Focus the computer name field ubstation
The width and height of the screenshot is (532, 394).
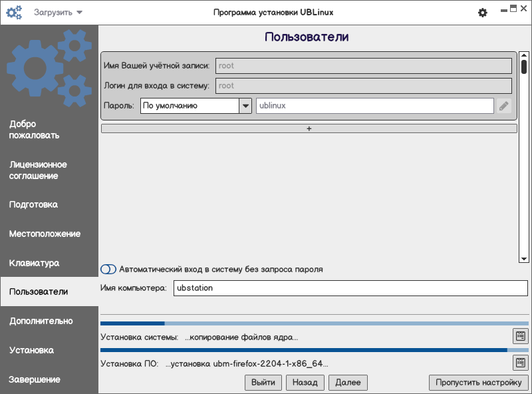351,288
